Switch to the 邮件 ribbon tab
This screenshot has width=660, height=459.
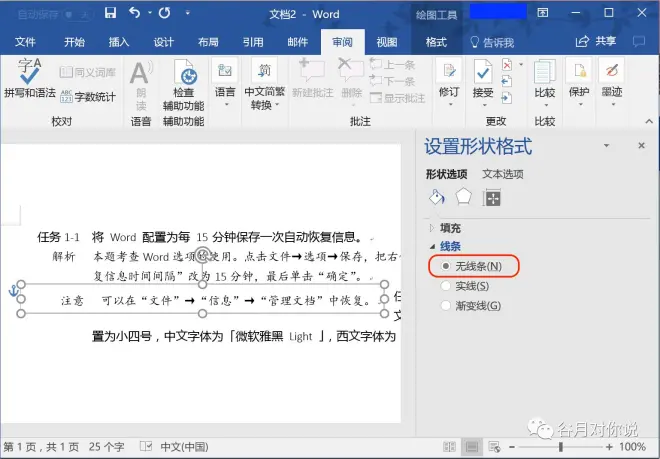298,42
